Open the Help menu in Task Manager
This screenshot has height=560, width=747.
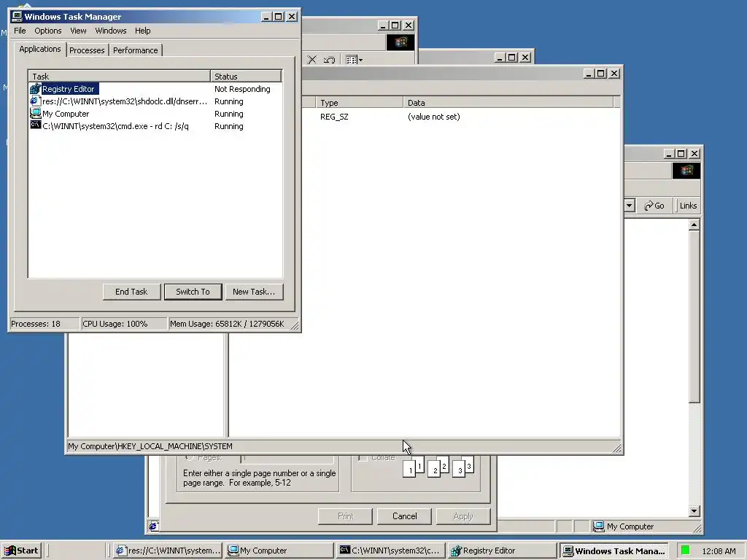142,31
